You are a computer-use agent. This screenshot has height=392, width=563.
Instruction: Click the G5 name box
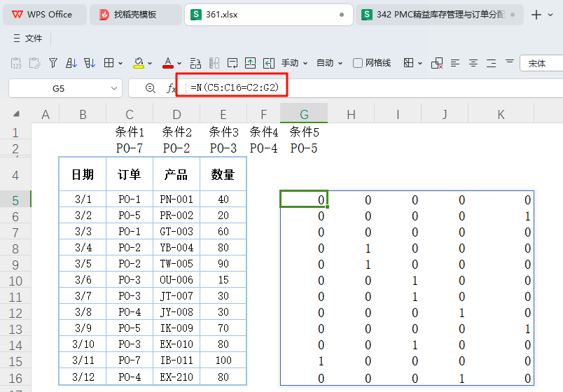(59, 88)
